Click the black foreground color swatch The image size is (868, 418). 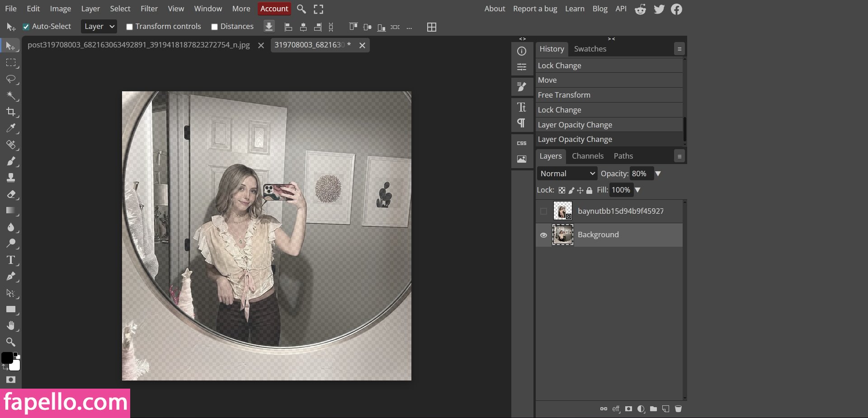point(6,357)
